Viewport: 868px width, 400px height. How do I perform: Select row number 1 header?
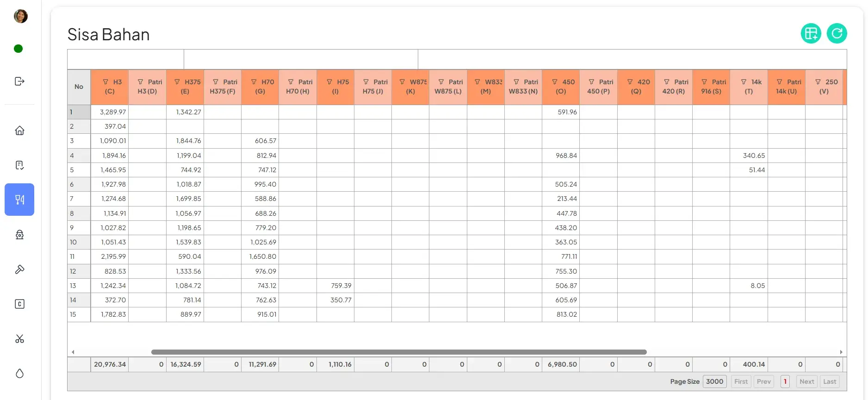coord(79,112)
